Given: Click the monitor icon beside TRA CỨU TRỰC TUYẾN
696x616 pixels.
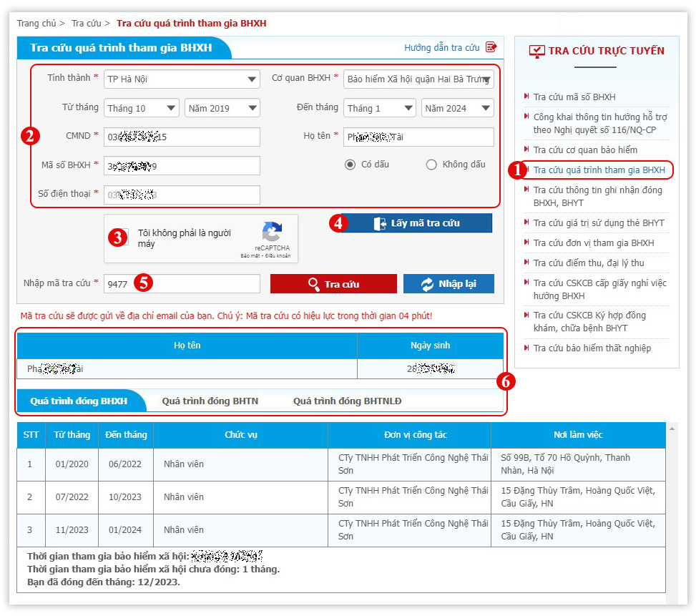Looking at the screenshot, I should (x=536, y=51).
